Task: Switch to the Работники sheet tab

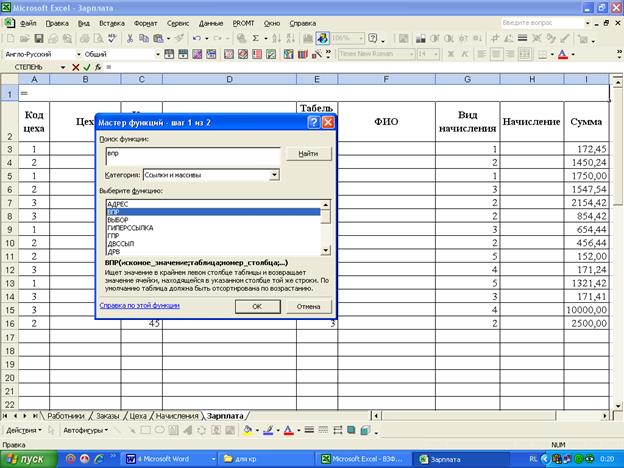Action: (x=66, y=415)
